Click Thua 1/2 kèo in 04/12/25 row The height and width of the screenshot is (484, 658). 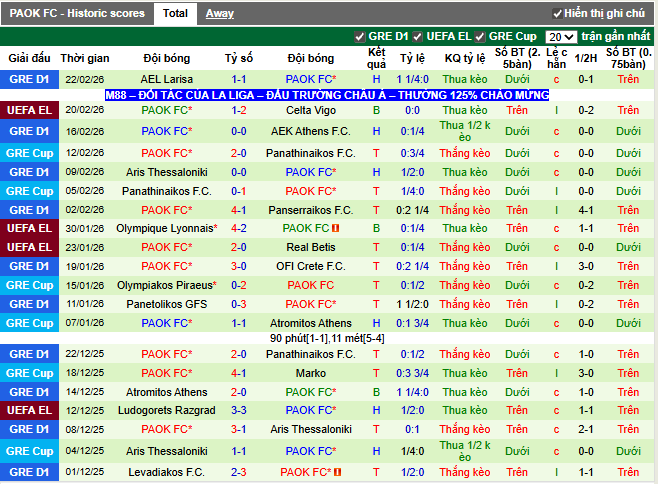(465, 451)
